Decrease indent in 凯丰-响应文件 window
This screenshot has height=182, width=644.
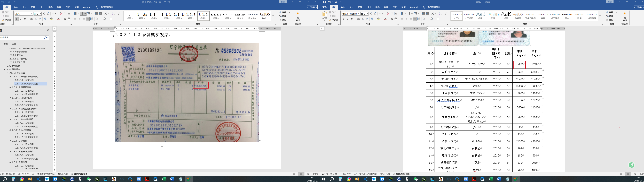[97, 14]
